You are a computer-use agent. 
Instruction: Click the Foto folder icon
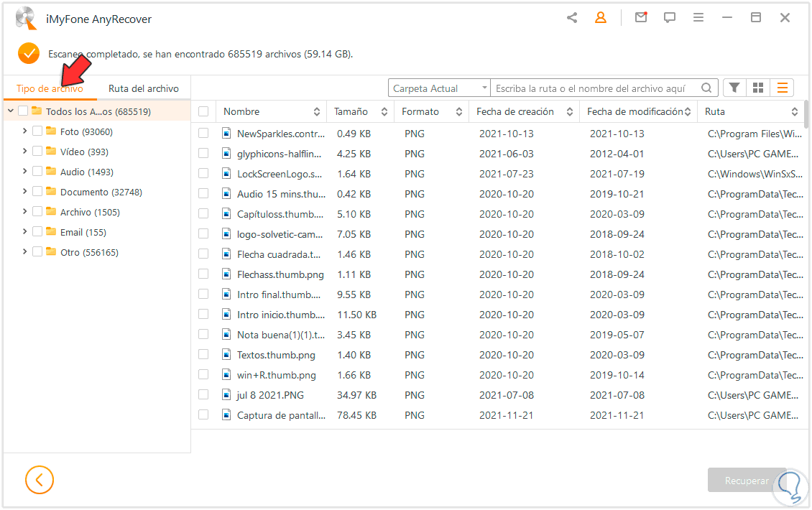click(x=51, y=131)
